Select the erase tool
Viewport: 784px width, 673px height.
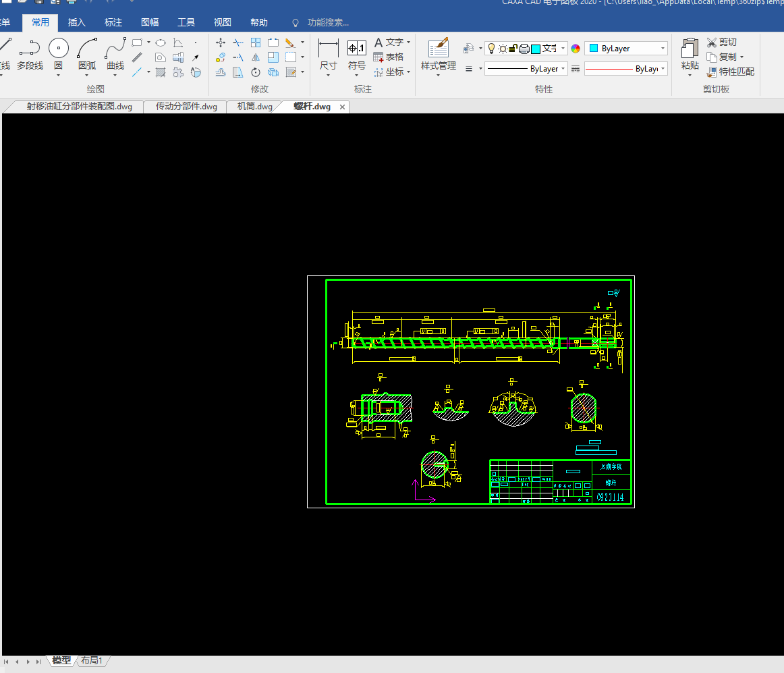point(290,43)
